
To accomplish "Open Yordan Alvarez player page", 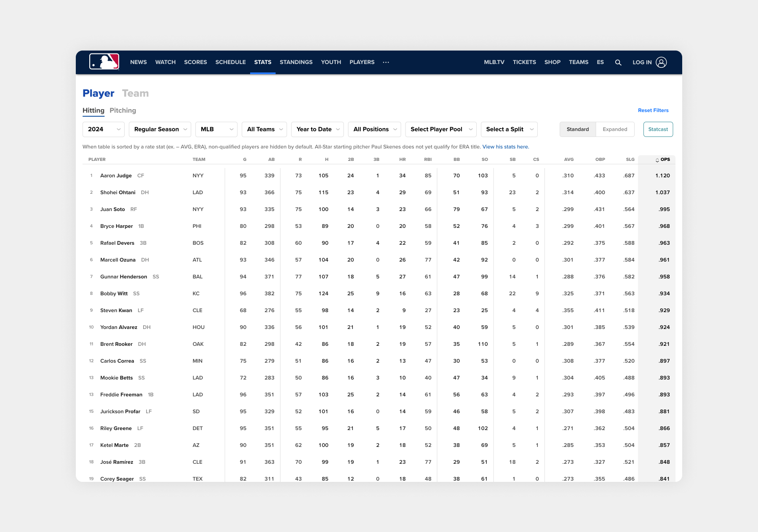I will pyautogui.click(x=119, y=327).
